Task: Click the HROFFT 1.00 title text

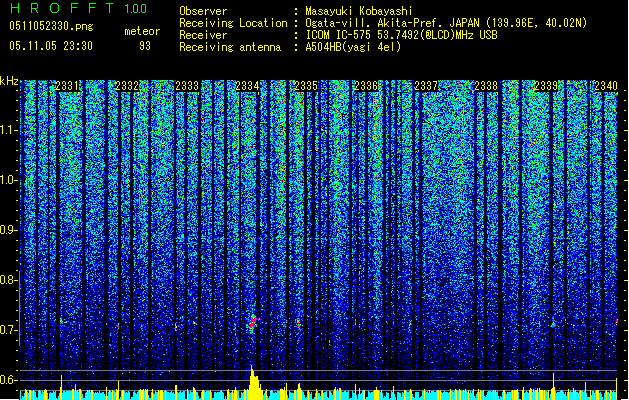Action: [78, 8]
